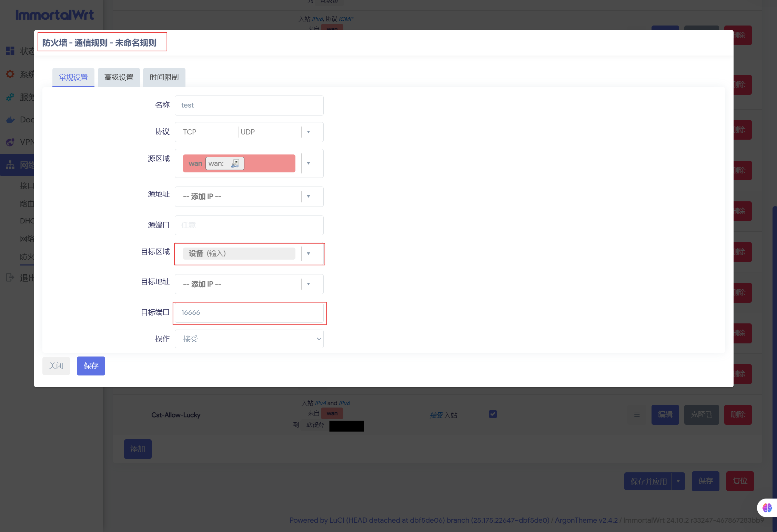This screenshot has height=532, width=777.
Task: Click the network topology icon in sidebar
Action: 10,165
